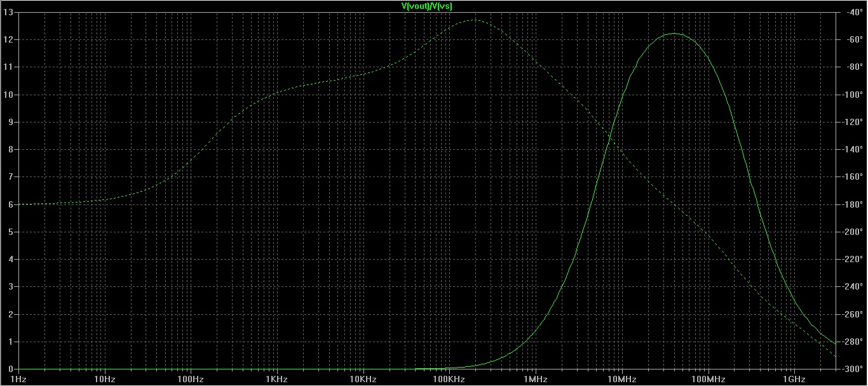The width and height of the screenshot is (868, 386).
Task: Click the 8 magnitude axis label
Action: 10,149
